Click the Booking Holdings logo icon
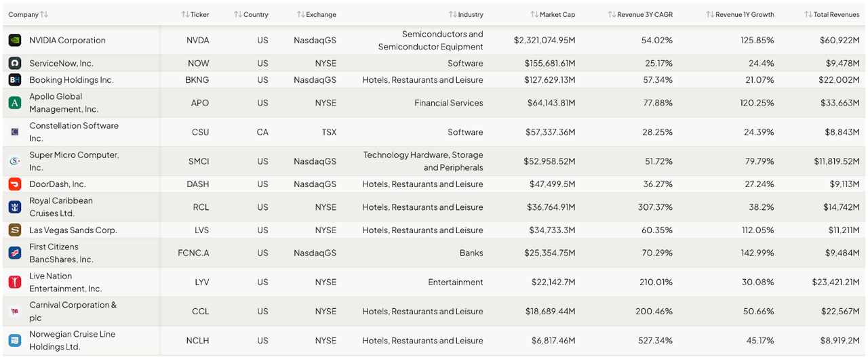 point(14,80)
